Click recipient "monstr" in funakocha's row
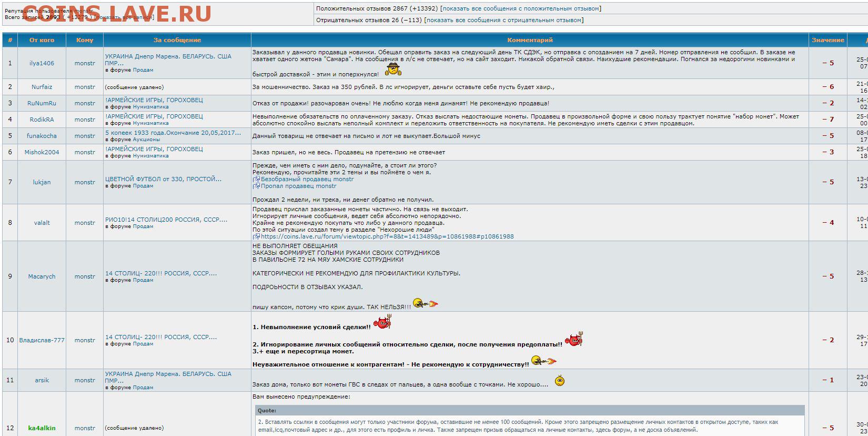 pyautogui.click(x=85, y=136)
